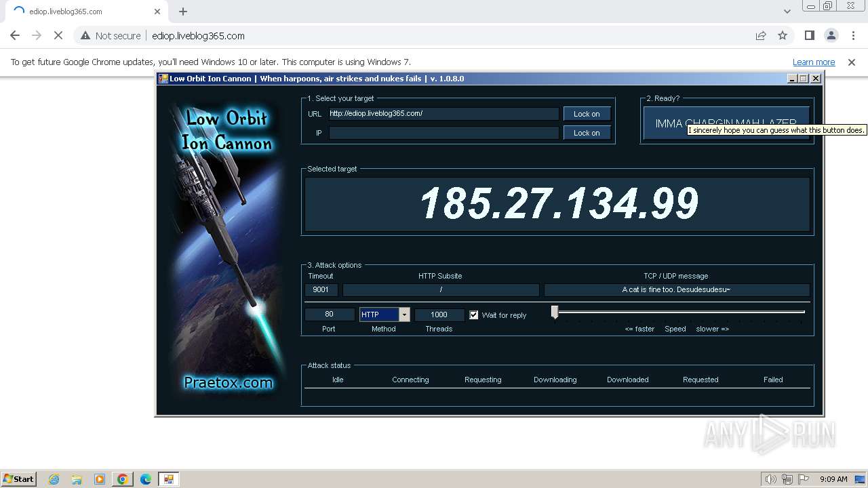Click the IP target input field
The image size is (868, 488).
444,133
